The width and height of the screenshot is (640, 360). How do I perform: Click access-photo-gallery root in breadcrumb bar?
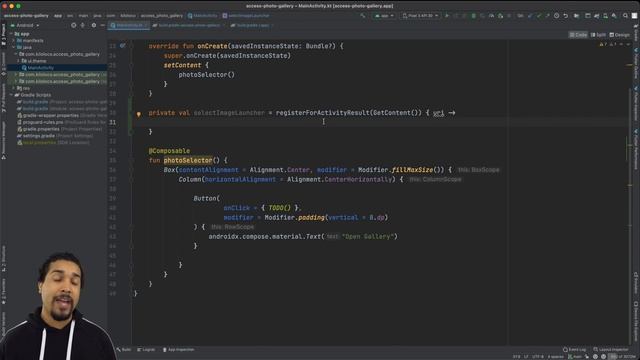26,16
